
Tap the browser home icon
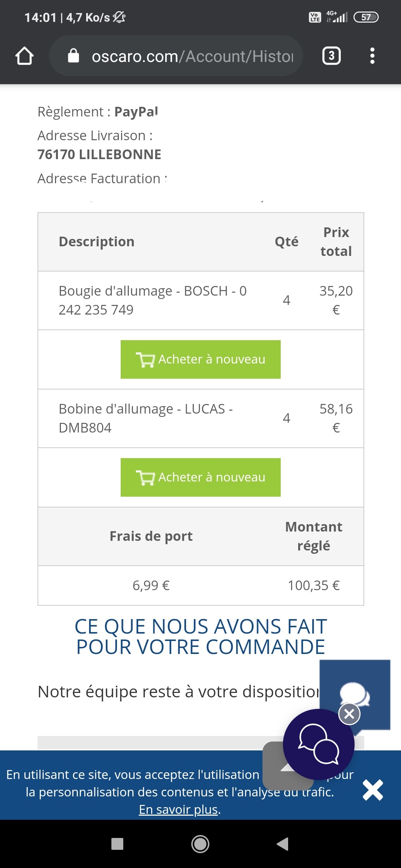[25, 56]
